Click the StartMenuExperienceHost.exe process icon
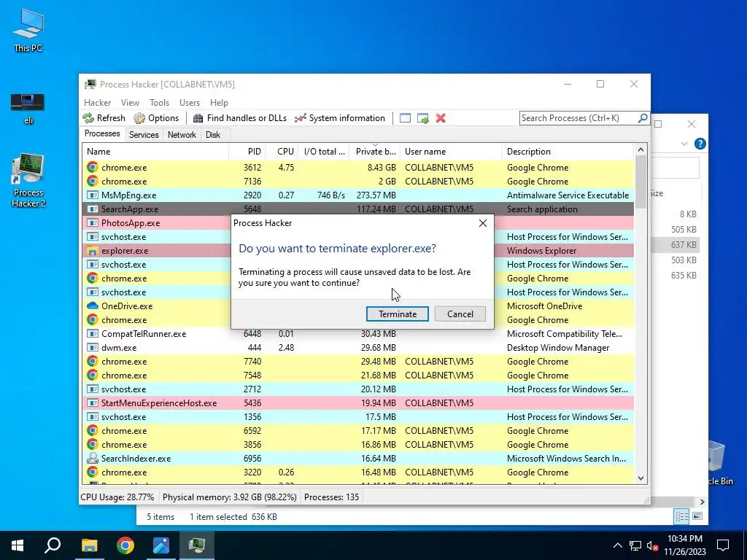Image resolution: width=747 pixels, height=560 pixels. coord(93,402)
